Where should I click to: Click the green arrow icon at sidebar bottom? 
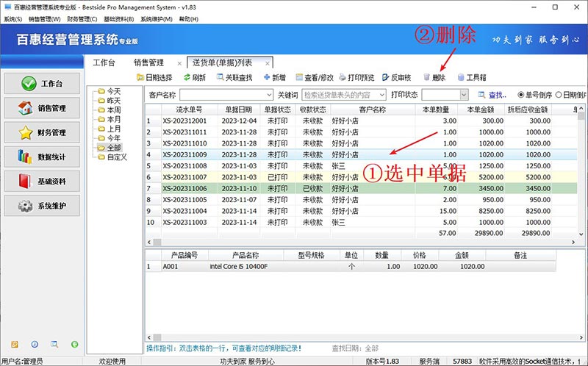[75, 344]
